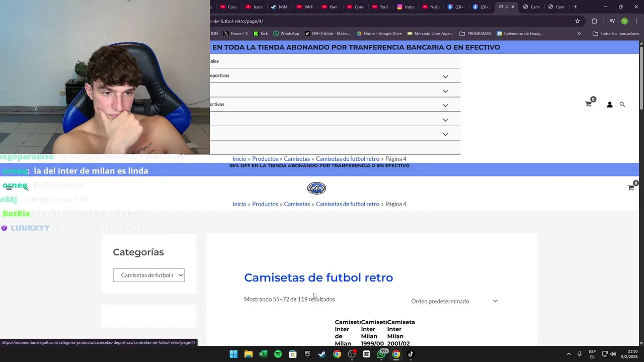Click 'Camisetas' in the upper breadcrumb

[x=297, y=159]
